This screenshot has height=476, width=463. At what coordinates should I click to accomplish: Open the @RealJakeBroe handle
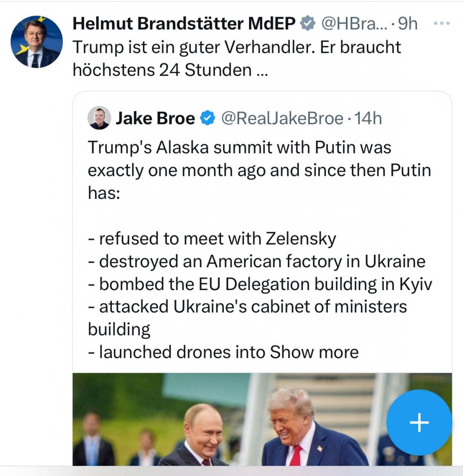281,119
